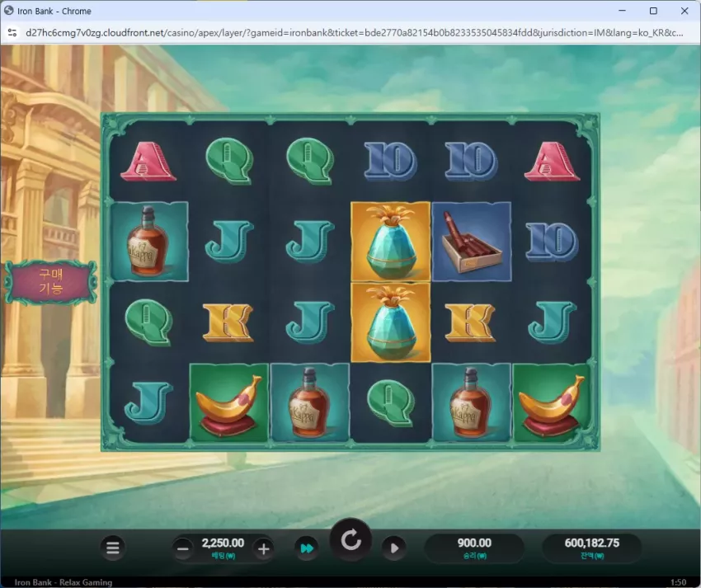Click the blue 10 in top row fifth column
Viewport: 701px width, 588px height.
click(471, 162)
